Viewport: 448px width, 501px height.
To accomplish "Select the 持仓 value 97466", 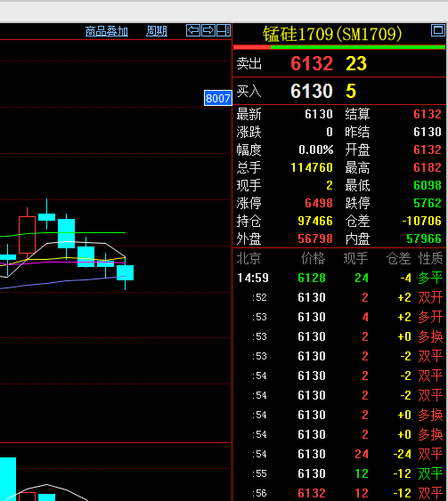I will pos(315,221).
